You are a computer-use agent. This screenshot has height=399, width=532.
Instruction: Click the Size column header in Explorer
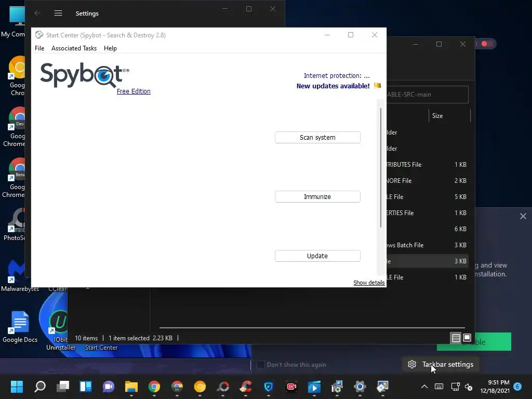coord(449,116)
